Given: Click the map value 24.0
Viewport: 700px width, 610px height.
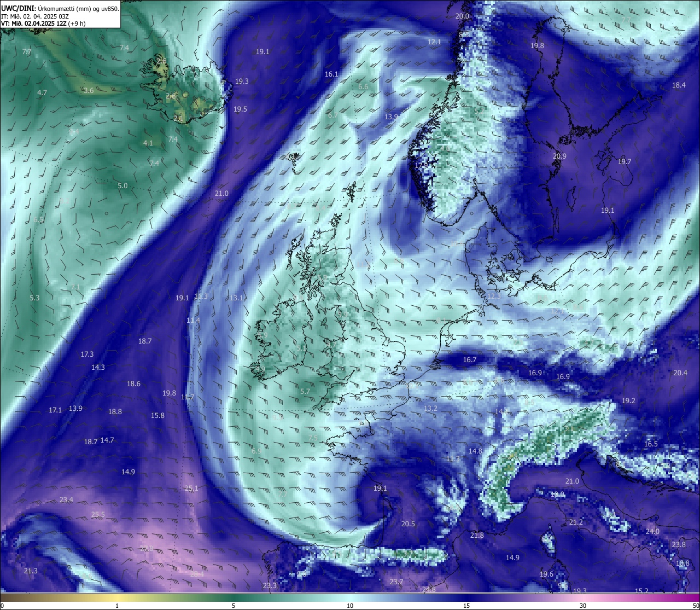Looking at the screenshot, I should [x=652, y=532].
